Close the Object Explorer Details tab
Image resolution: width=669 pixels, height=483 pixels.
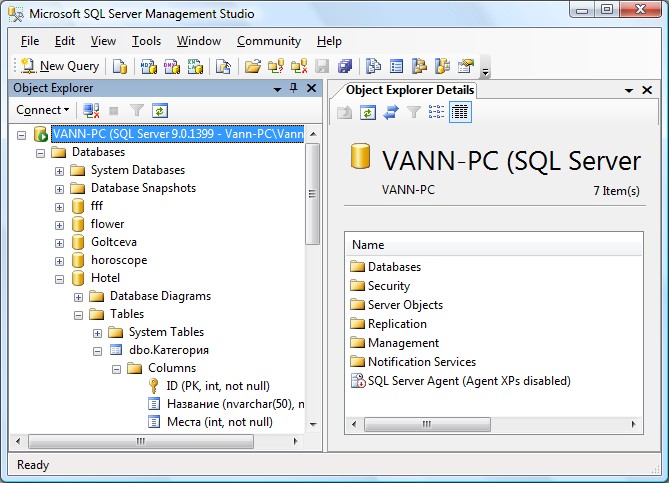647,90
